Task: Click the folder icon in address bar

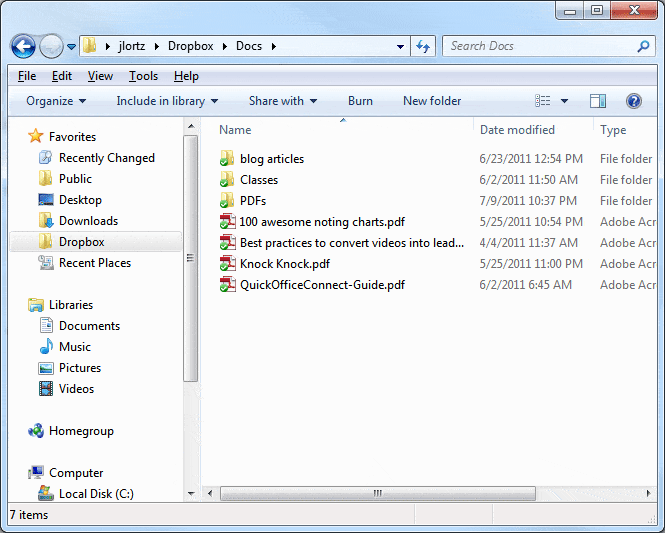Action: click(x=90, y=45)
